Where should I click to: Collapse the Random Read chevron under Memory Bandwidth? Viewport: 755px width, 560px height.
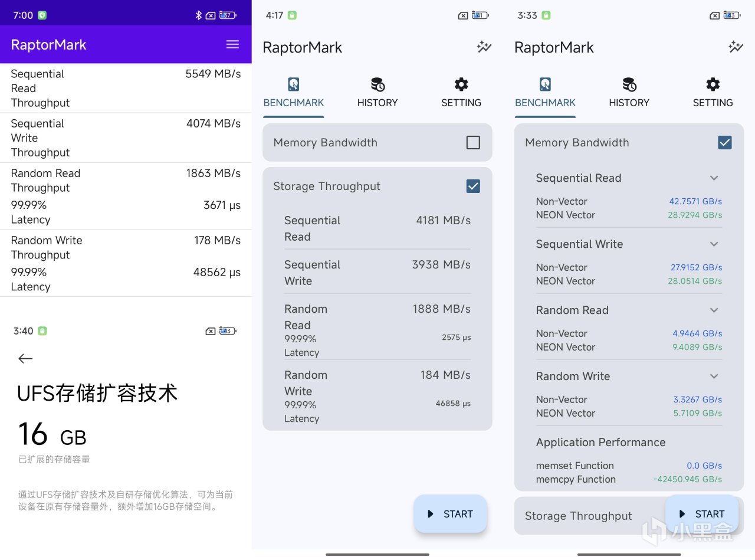pos(714,310)
